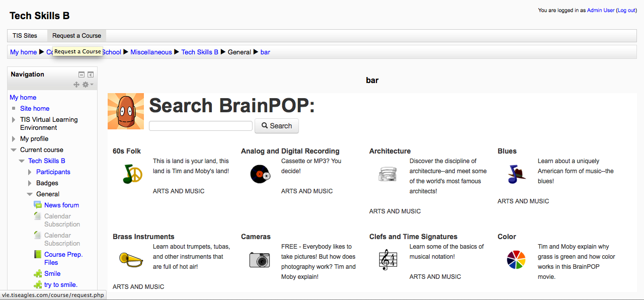Open Tech Skills B in navigation tree
Viewport: 644px width, 300px height.
click(x=47, y=161)
